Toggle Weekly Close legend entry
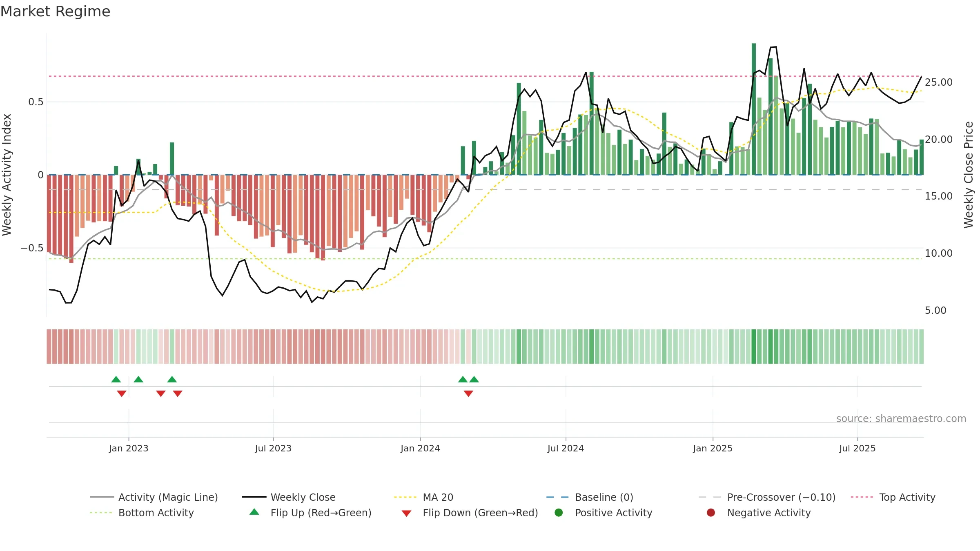 (x=289, y=497)
